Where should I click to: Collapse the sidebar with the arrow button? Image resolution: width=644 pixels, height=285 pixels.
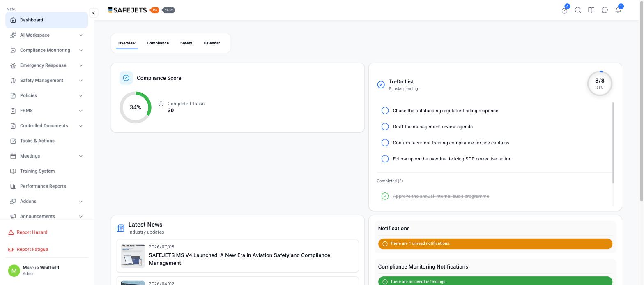point(94,13)
